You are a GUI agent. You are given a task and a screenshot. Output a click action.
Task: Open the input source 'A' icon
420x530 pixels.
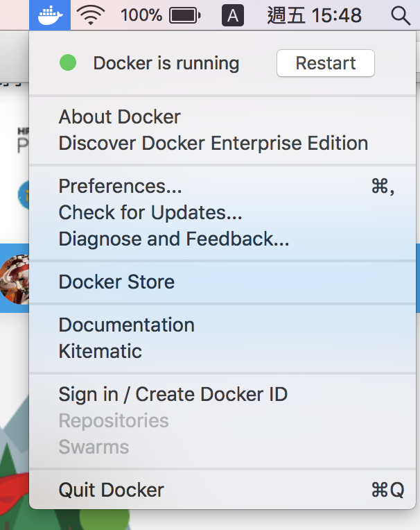coord(232,15)
